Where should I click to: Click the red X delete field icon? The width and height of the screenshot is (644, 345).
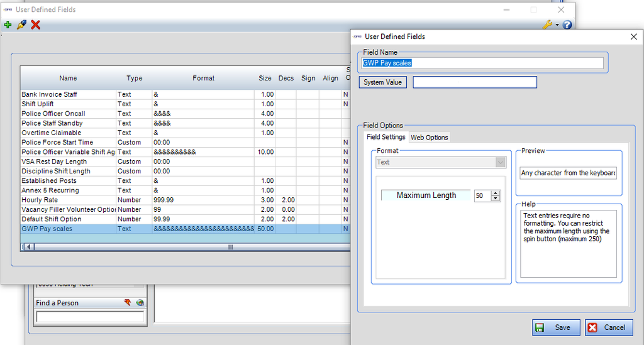pos(36,25)
